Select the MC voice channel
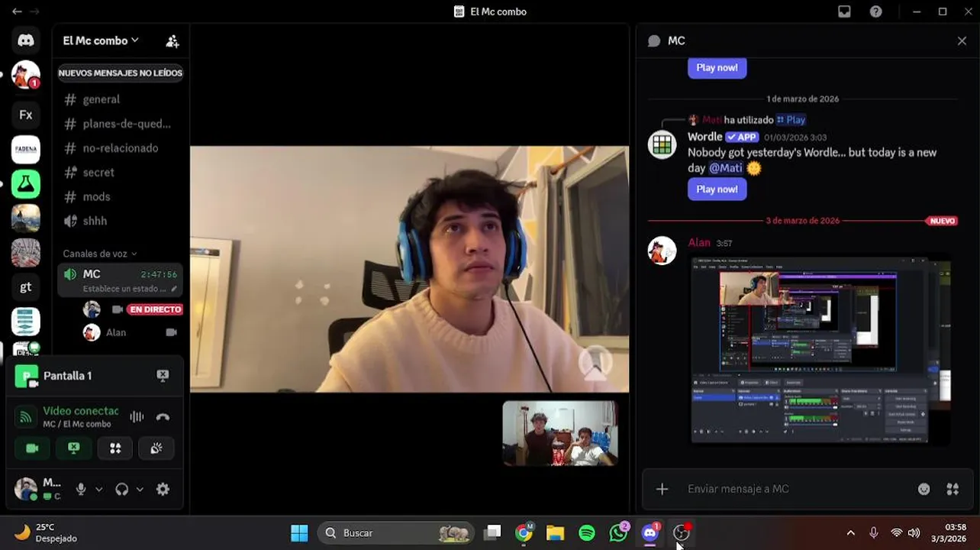980x550 pixels. 120,280
